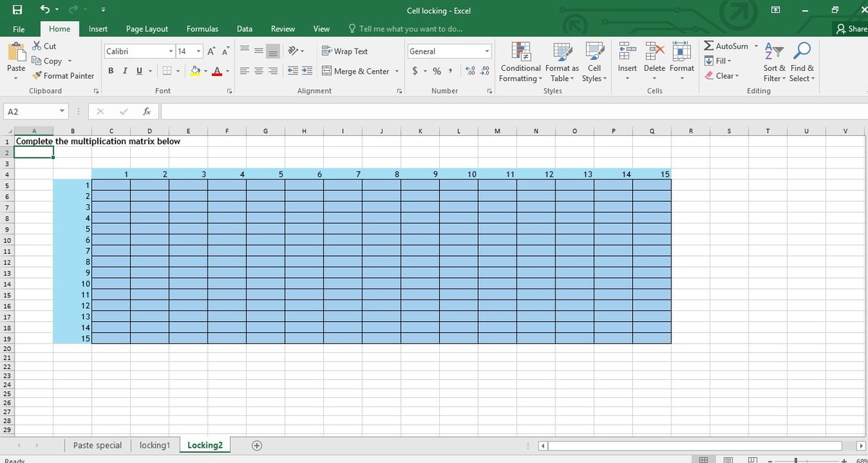The width and height of the screenshot is (868, 463).
Task: Click the Font Color red A
Action: click(216, 71)
